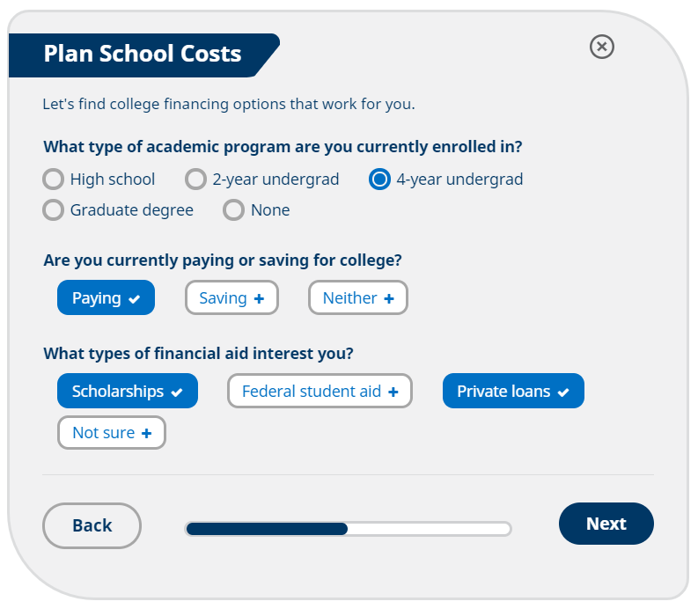Click the plus icon on Neither chip
This screenshot has height=616, width=698.
point(389,298)
